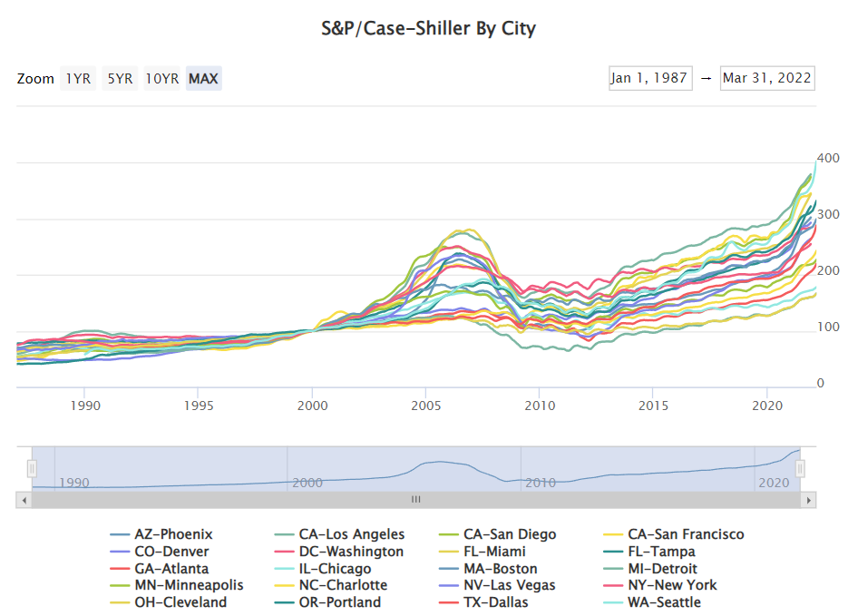Edit the Jan 1, 1987 start date
The image size is (848, 616).
(650, 78)
